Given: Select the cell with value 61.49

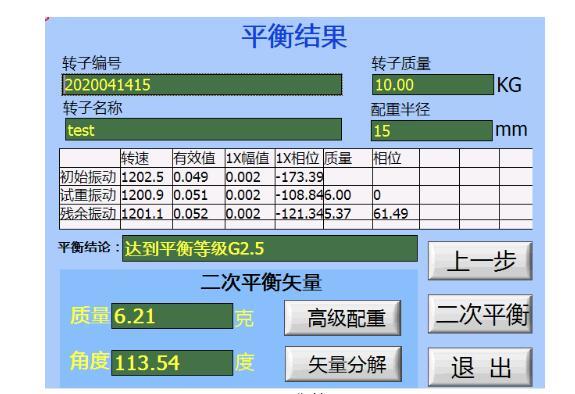Looking at the screenshot, I should pyautogui.click(x=396, y=214).
